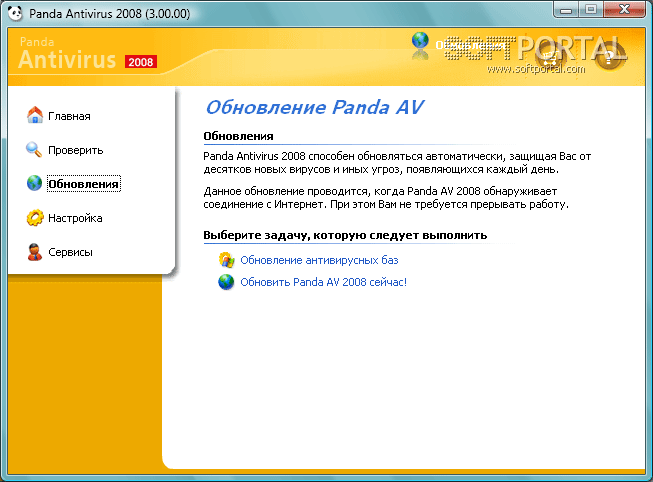Select Обновления in the left sidebar
The height and width of the screenshot is (482, 653).
click(73, 183)
